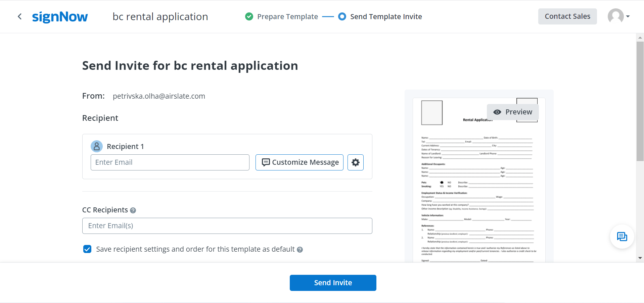The width and height of the screenshot is (644, 303).
Task: Preview the rental application document
Action: [513, 112]
